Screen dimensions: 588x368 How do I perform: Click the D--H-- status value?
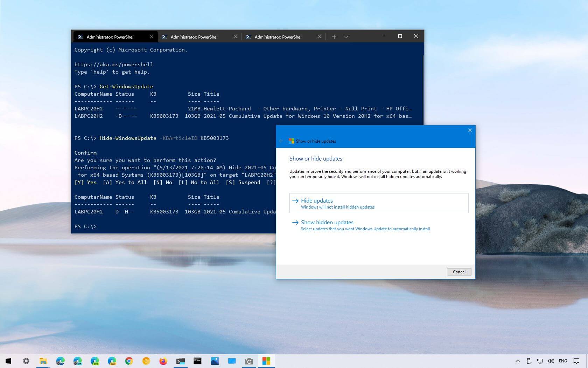pos(125,212)
